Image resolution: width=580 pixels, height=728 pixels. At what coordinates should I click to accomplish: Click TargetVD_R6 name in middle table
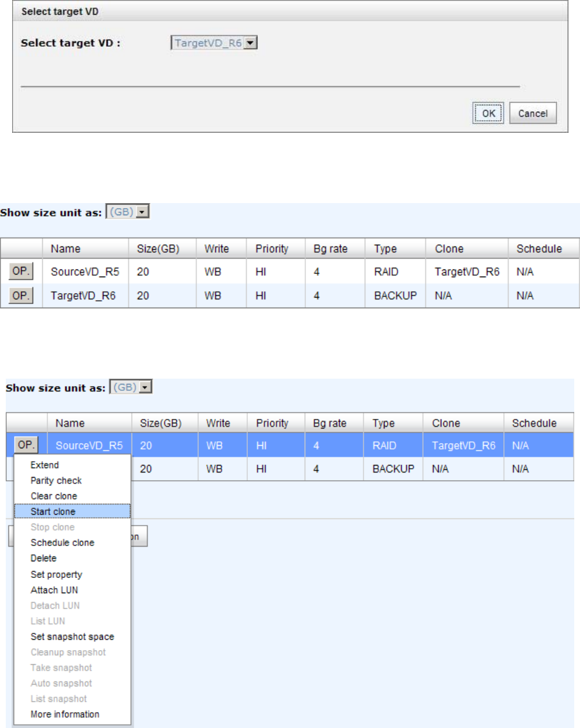83,296
